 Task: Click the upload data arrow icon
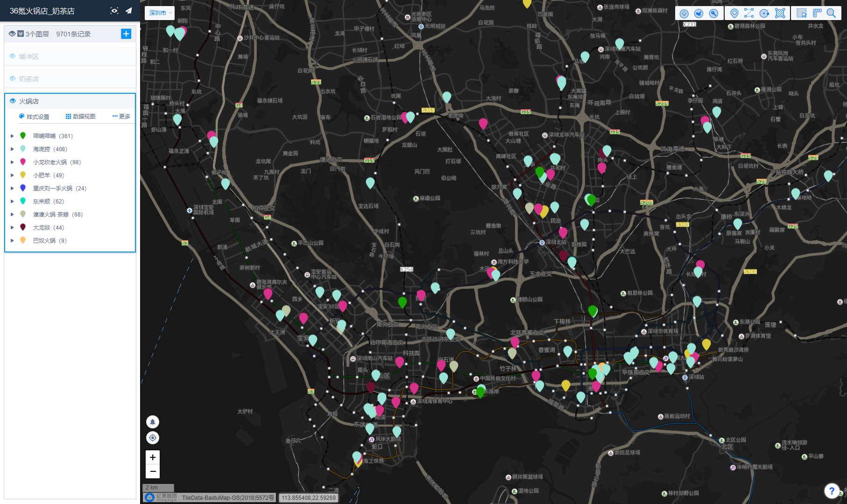point(684,14)
